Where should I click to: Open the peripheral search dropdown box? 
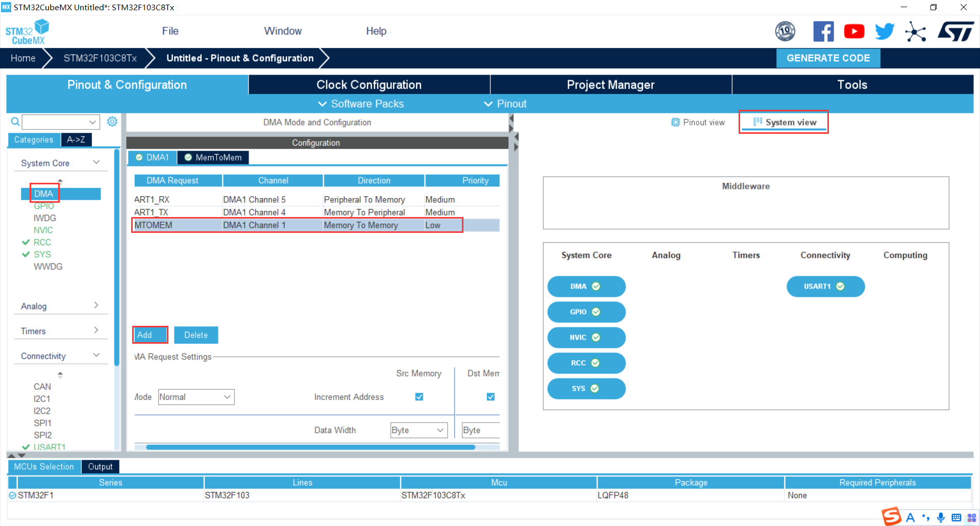[x=60, y=122]
